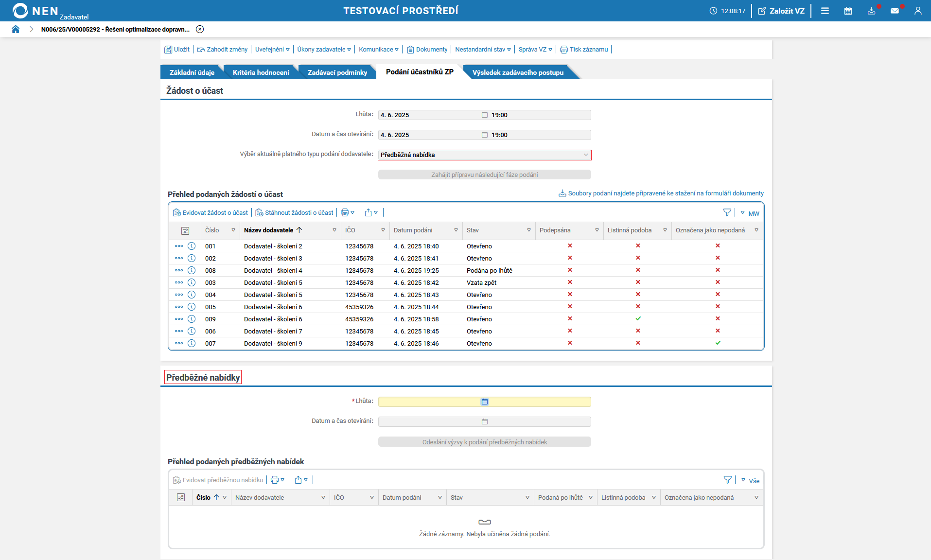The image size is (931, 560).
Task: Show info for record 009
Action: coord(192,319)
